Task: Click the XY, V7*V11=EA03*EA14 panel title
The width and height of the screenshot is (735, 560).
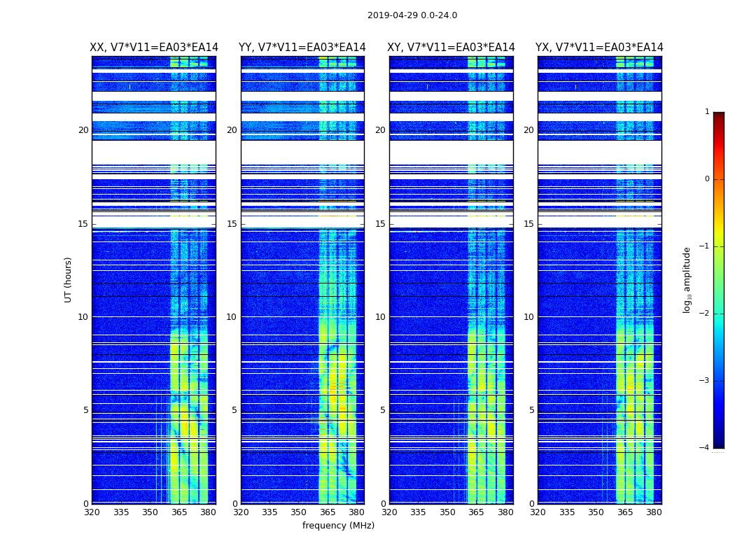Action: (x=451, y=48)
